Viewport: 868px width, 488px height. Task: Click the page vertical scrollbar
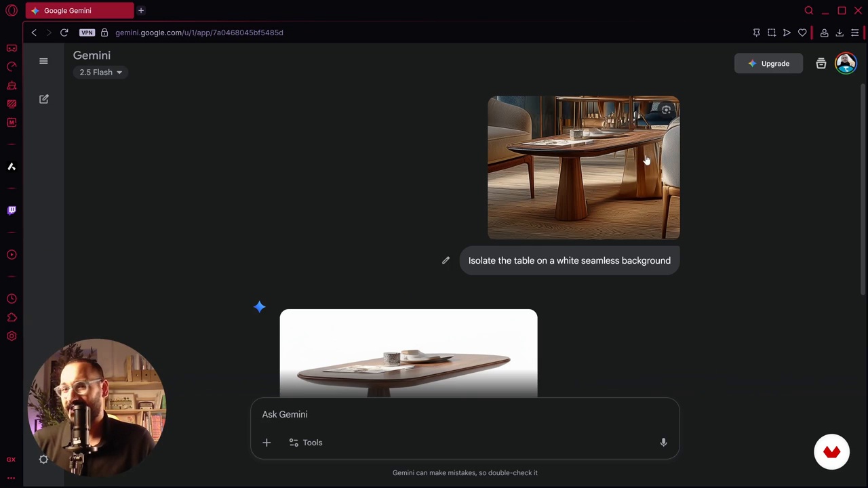click(x=863, y=190)
